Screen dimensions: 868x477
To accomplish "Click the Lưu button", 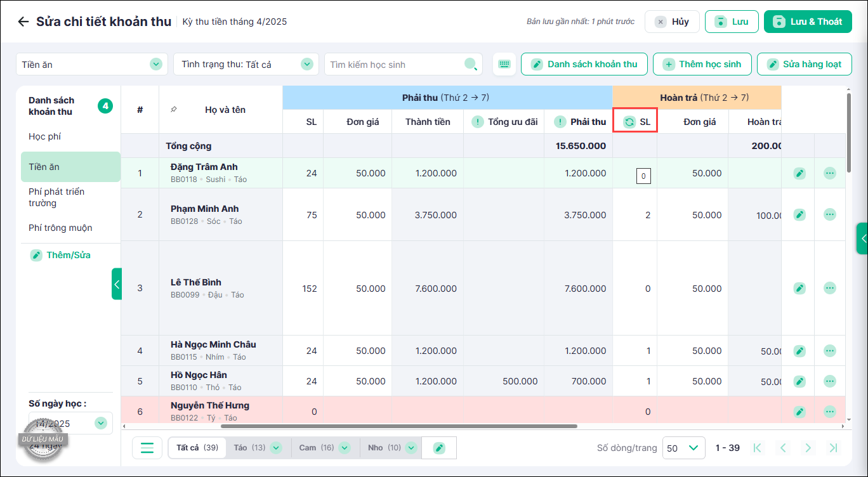I will coord(732,22).
